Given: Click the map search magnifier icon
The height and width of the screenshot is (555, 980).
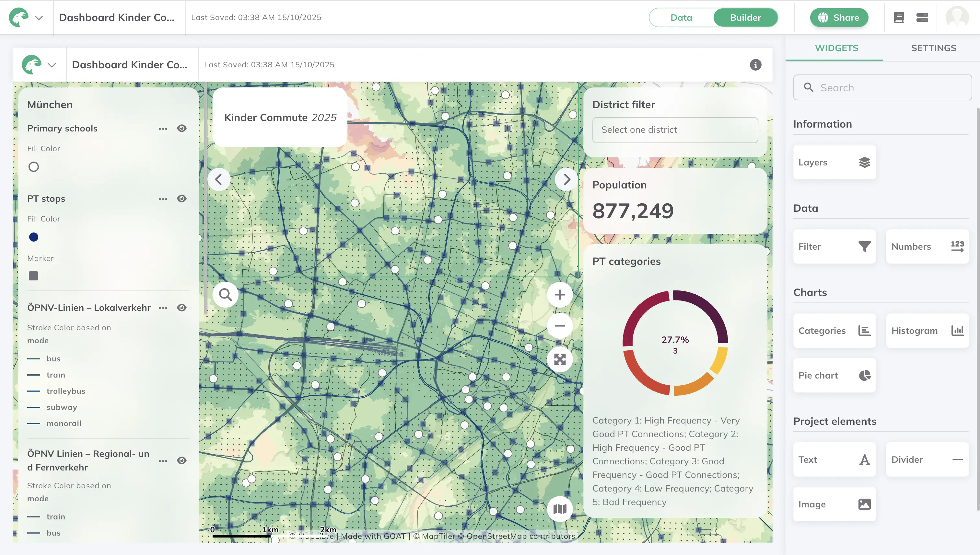Looking at the screenshot, I should 225,294.
